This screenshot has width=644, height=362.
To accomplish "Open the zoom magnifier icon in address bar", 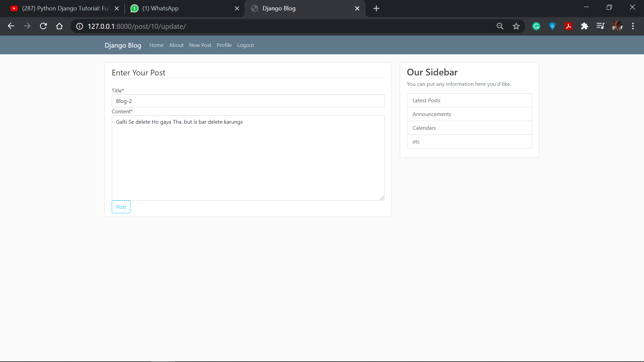I will click(x=500, y=26).
